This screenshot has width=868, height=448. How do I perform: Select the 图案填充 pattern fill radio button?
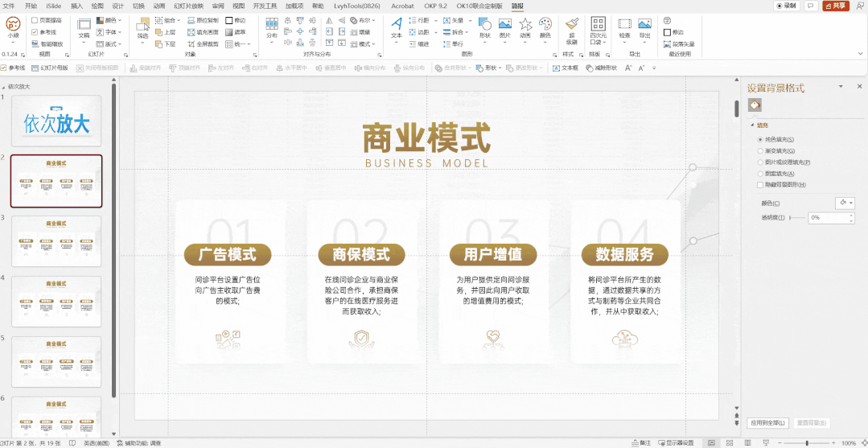click(x=759, y=174)
